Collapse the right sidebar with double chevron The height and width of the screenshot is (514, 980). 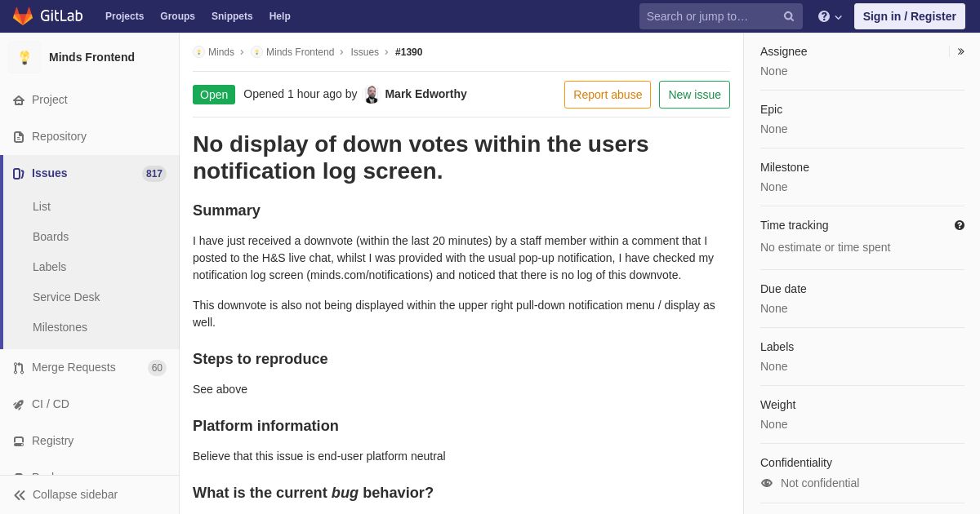pyautogui.click(x=960, y=51)
